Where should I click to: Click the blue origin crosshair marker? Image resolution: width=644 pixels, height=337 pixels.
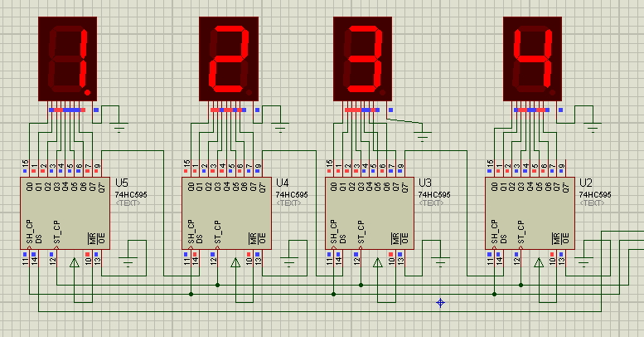coord(440,303)
